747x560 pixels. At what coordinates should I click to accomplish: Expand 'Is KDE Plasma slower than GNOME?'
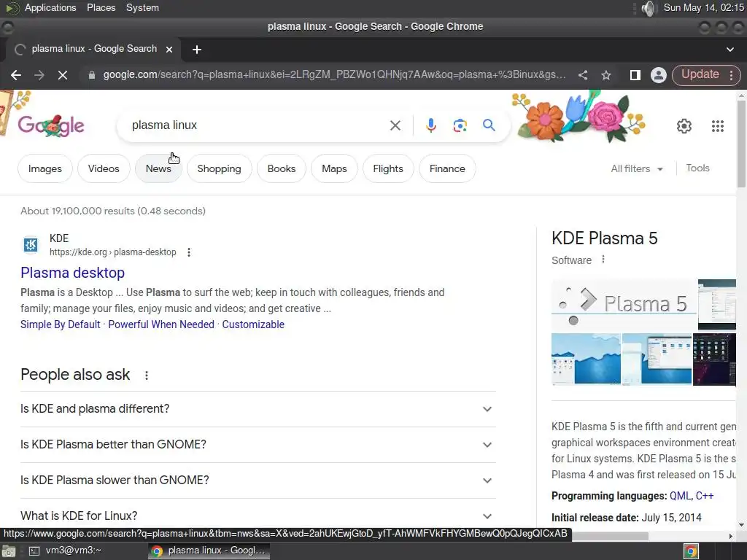(258, 481)
